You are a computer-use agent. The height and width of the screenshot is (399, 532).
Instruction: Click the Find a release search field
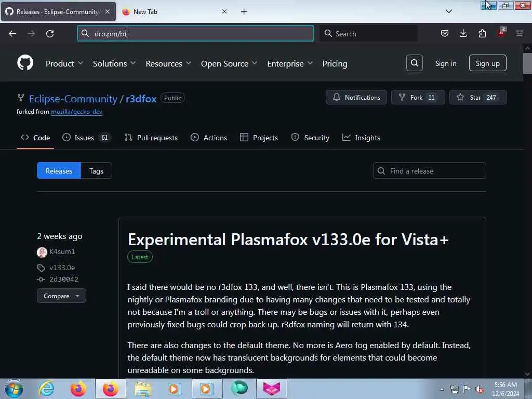[x=429, y=170]
